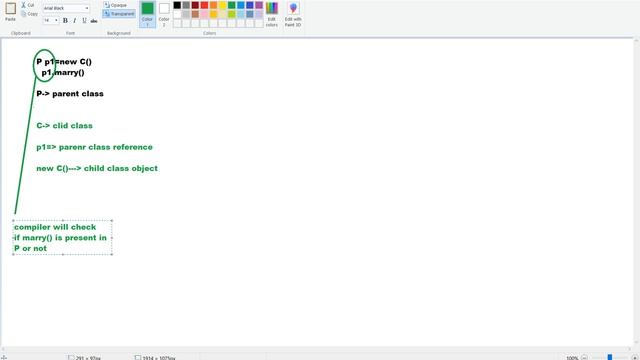The width and height of the screenshot is (640, 360).
Task: Open Edit with Paint 3D
Action: pyautogui.click(x=293, y=15)
